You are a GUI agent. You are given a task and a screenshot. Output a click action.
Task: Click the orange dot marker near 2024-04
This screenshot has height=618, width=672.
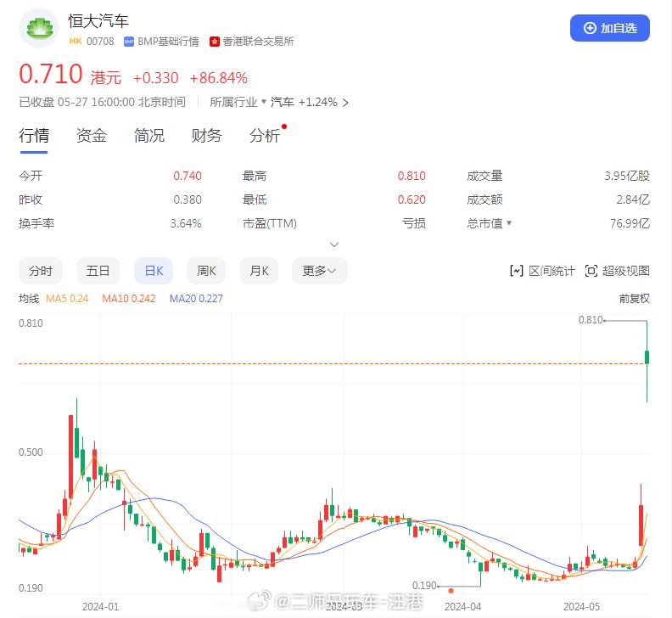point(451,591)
